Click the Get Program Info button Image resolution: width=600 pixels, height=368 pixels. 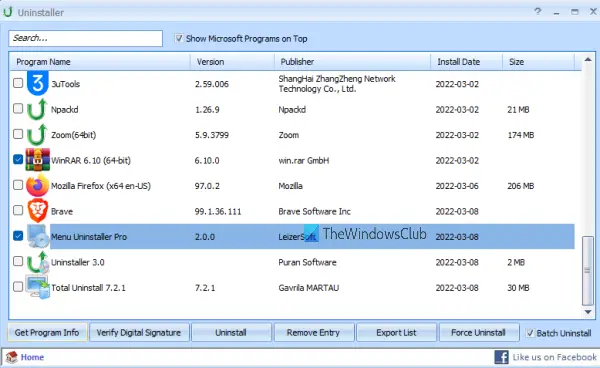pyautogui.click(x=47, y=332)
